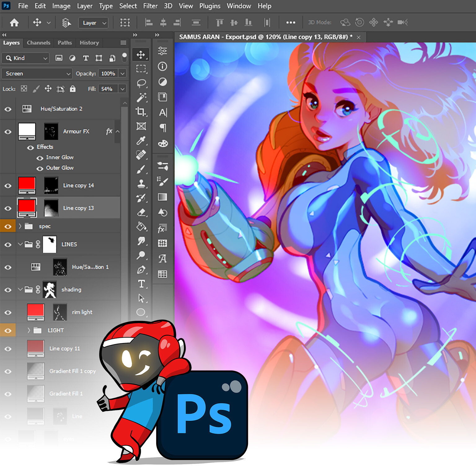Open the Screen blend mode dropdown
The width and height of the screenshot is (476, 476).
pyautogui.click(x=37, y=73)
